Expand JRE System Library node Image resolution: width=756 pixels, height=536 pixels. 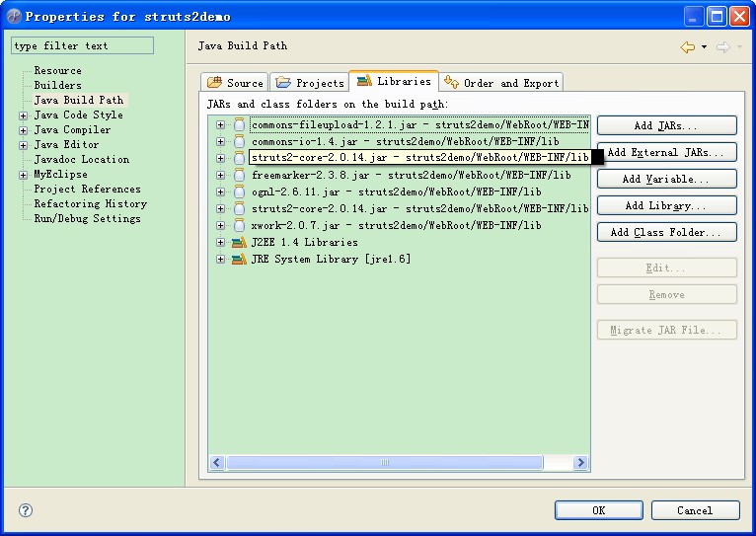point(220,259)
